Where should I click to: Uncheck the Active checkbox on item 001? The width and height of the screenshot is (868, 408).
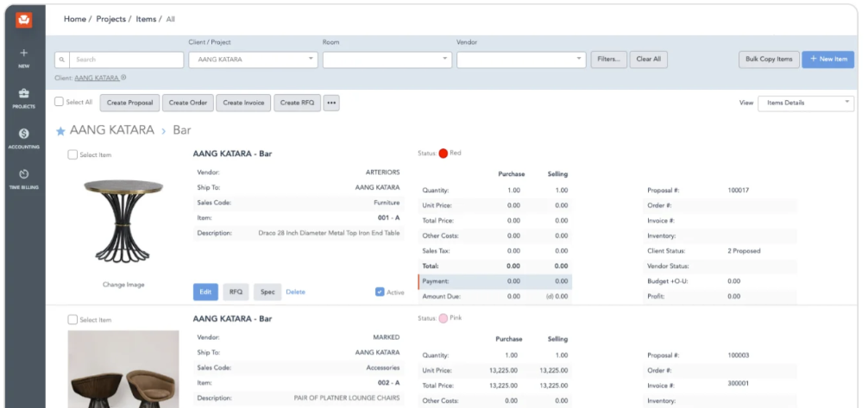380,292
